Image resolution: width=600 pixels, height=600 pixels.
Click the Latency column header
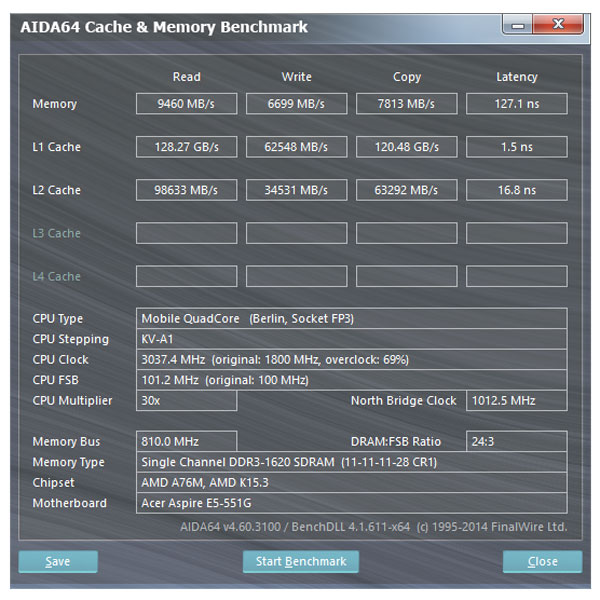coord(517,77)
